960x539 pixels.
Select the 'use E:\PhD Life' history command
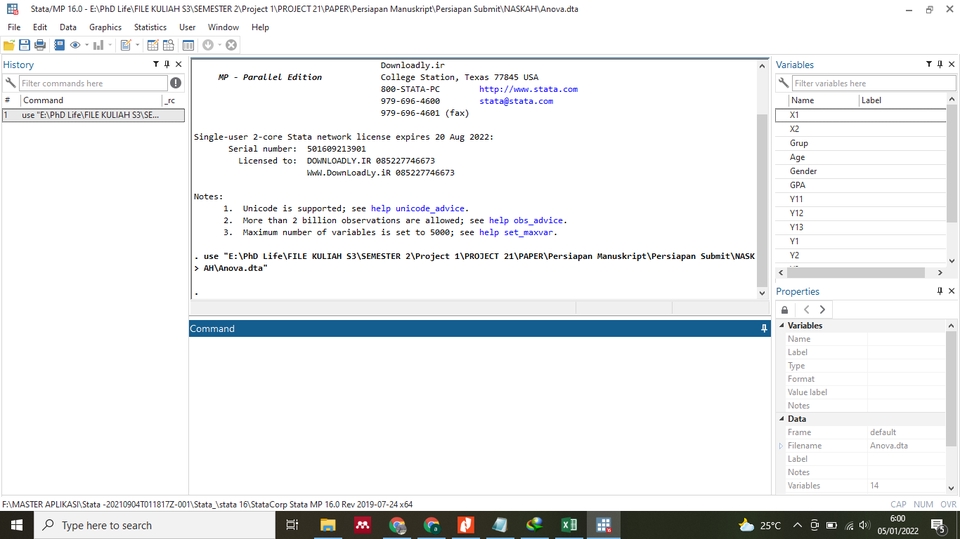click(x=94, y=115)
